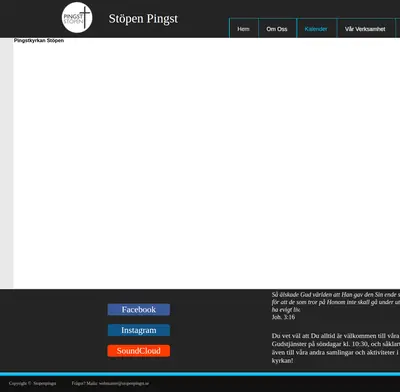This screenshot has height=392, width=400.
Task: Open the Hem menu item
Action: click(x=244, y=29)
